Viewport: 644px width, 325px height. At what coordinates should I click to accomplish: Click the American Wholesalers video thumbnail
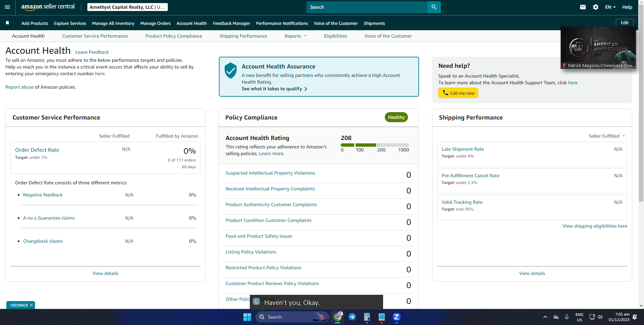pyautogui.click(x=598, y=48)
